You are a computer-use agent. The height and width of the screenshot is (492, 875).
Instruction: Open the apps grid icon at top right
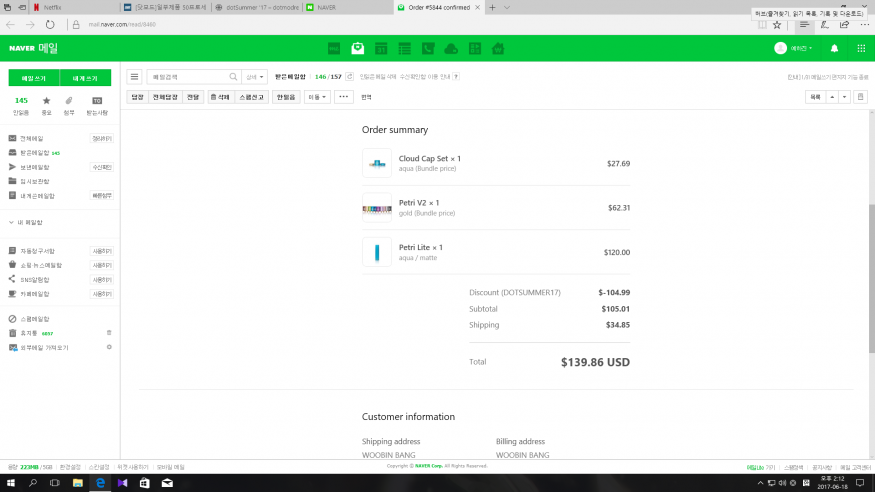pyautogui.click(x=861, y=48)
